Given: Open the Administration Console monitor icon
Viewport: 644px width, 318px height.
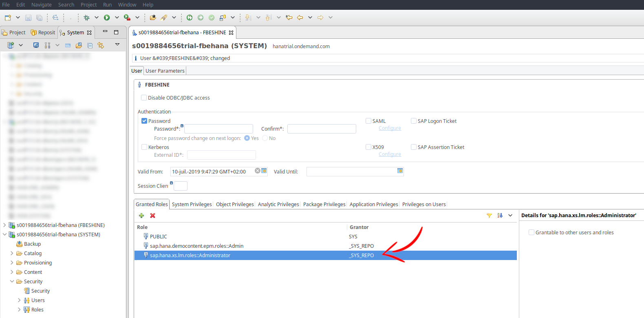Looking at the screenshot, I should point(36,45).
